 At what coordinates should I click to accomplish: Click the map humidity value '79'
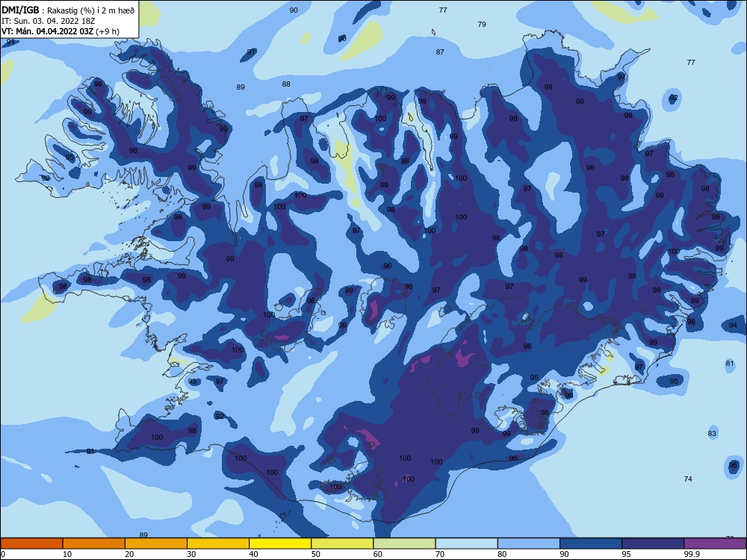[482, 25]
